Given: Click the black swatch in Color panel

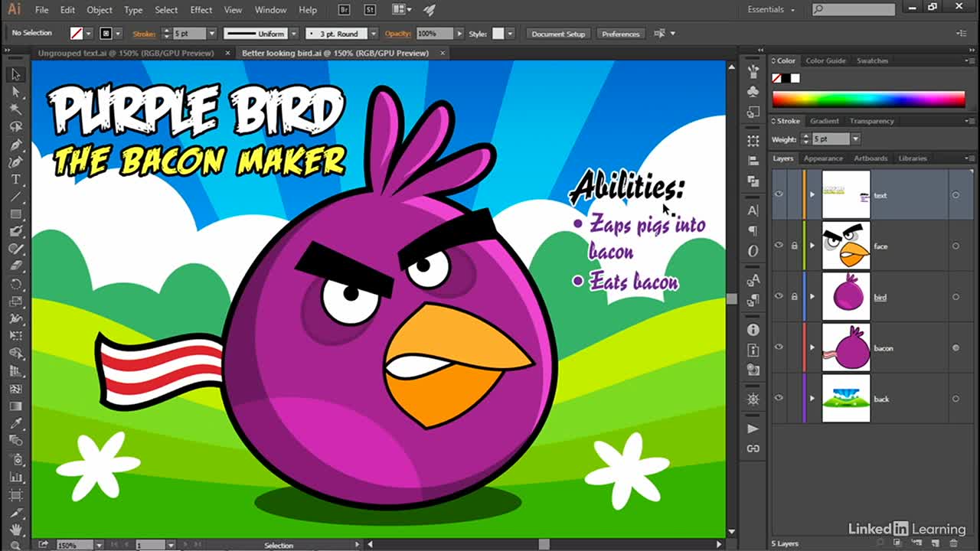Looking at the screenshot, I should 786,78.
